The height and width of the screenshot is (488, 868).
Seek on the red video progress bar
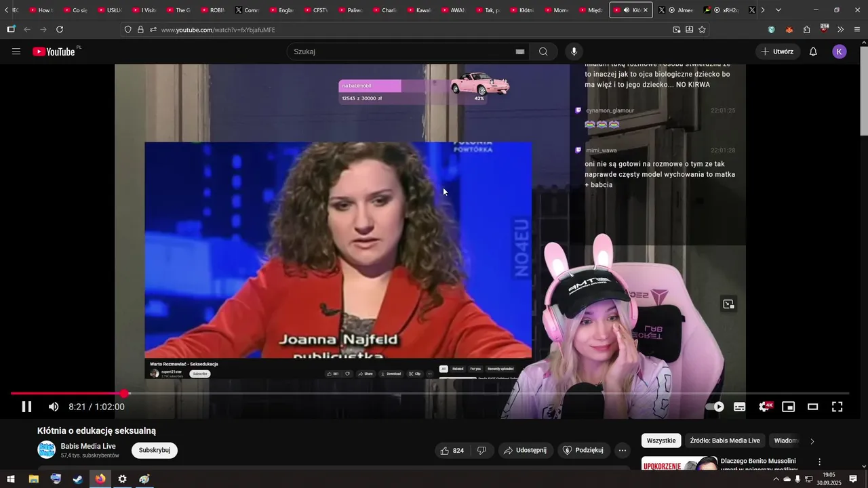(430, 393)
